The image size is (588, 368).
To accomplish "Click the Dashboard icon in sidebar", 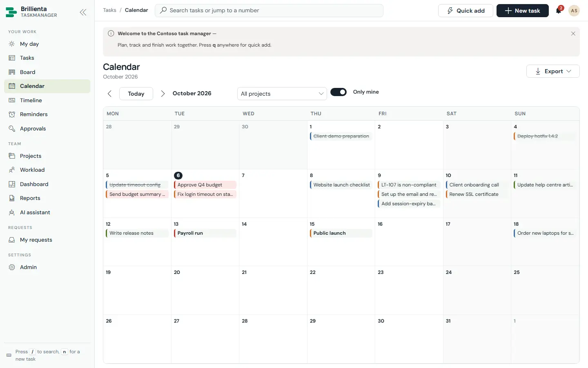I will (x=12, y=184).
